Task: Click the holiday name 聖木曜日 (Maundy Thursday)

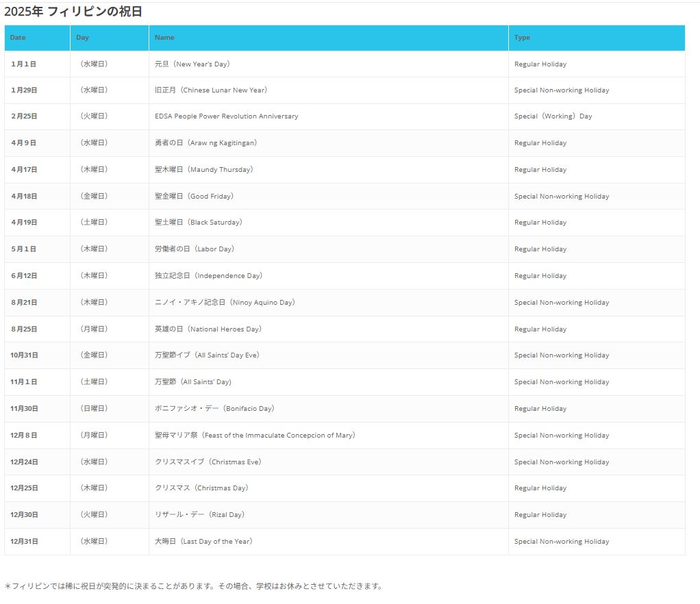Action: click(x=204, y=169)
